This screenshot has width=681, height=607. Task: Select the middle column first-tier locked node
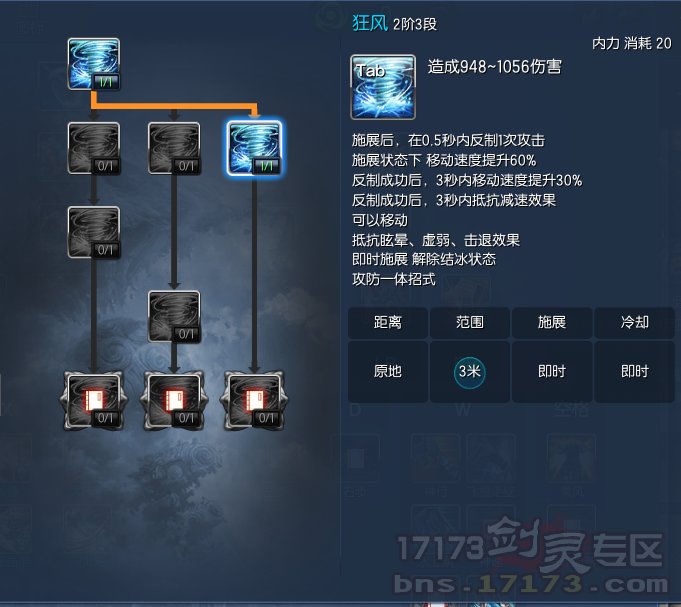(174, 148)
